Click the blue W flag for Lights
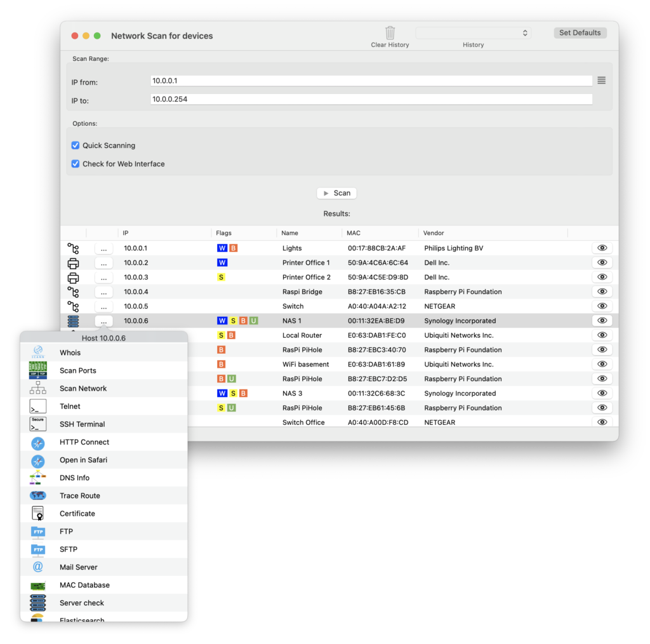The width and height of the screenshot is (650, 644). coord(222,248)
